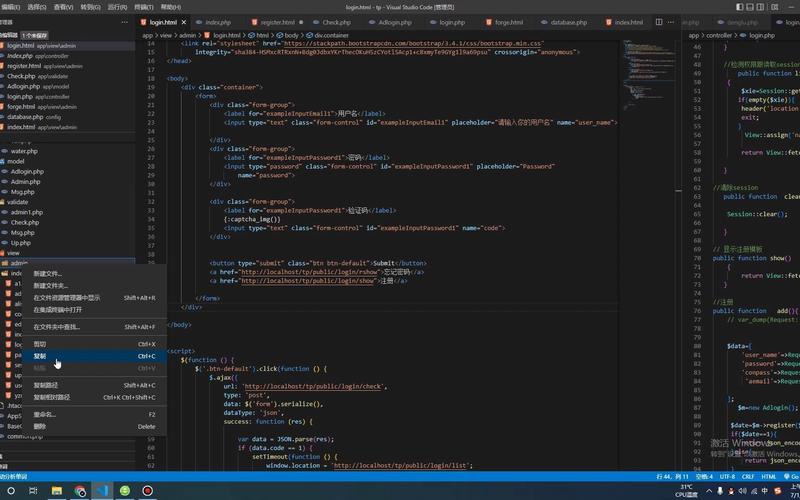
Task: Open the customize layout icon
Action: pos(775,7)
